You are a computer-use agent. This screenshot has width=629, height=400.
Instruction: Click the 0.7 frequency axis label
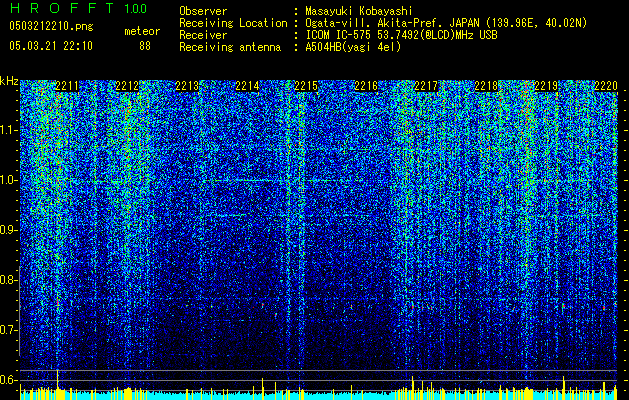[9, 330]
